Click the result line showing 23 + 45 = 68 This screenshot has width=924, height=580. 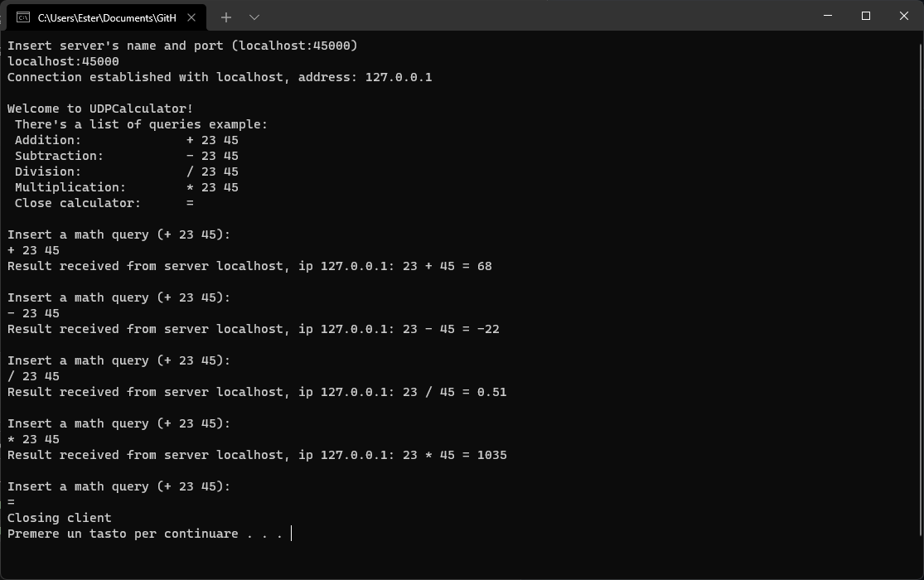pyautogui.click(x=249, y=266)
